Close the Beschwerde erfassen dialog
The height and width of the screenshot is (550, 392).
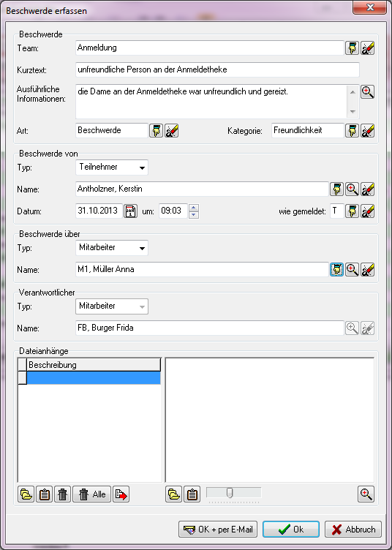click(x=369, y=7)
